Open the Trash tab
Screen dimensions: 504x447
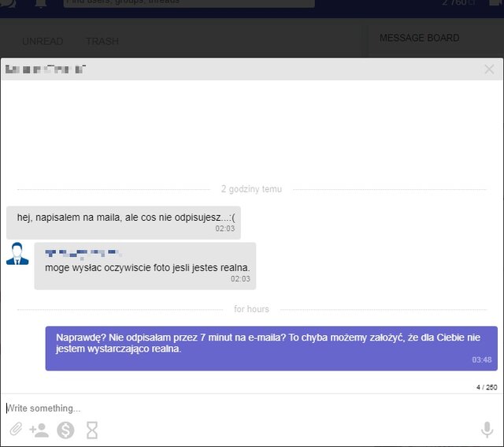102,41
